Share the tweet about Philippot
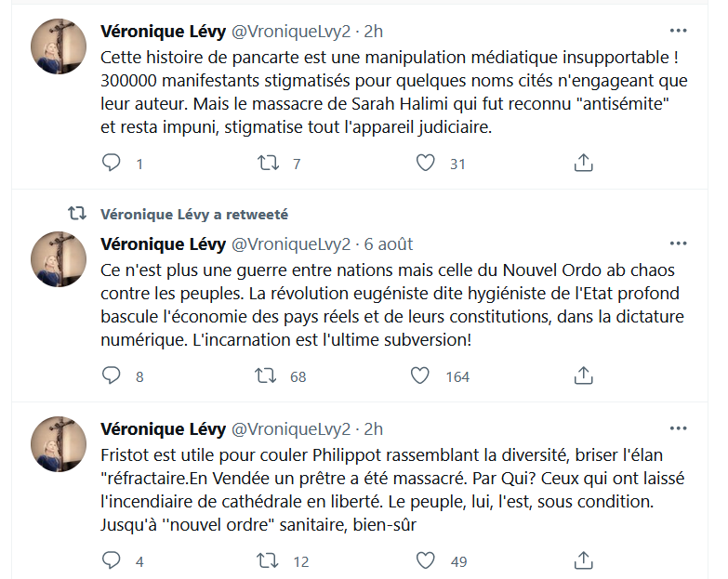Screen dimensions: 728x579 tap(583, 560)
